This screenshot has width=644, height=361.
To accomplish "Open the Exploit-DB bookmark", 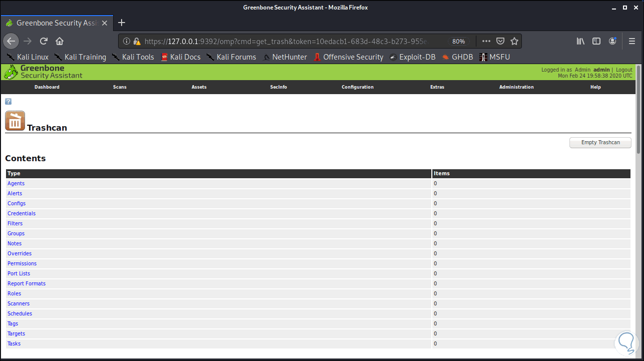I will point(412,57).
